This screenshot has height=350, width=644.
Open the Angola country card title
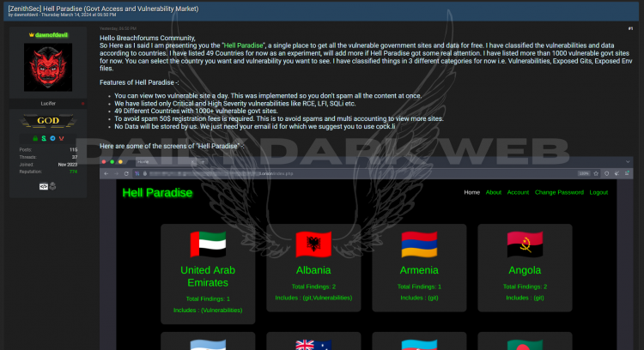(x=525, y=270)
